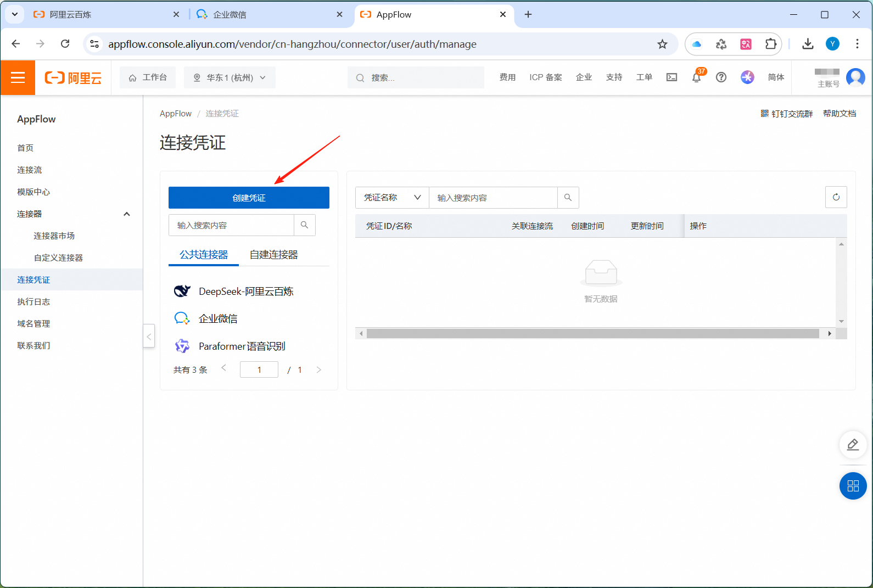Click search icon in connector search box
This screenshot has width=873, height=588.
point(305,225)
